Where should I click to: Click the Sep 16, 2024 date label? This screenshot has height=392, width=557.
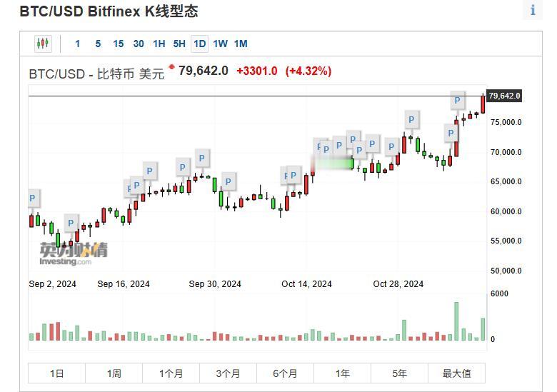124,284
